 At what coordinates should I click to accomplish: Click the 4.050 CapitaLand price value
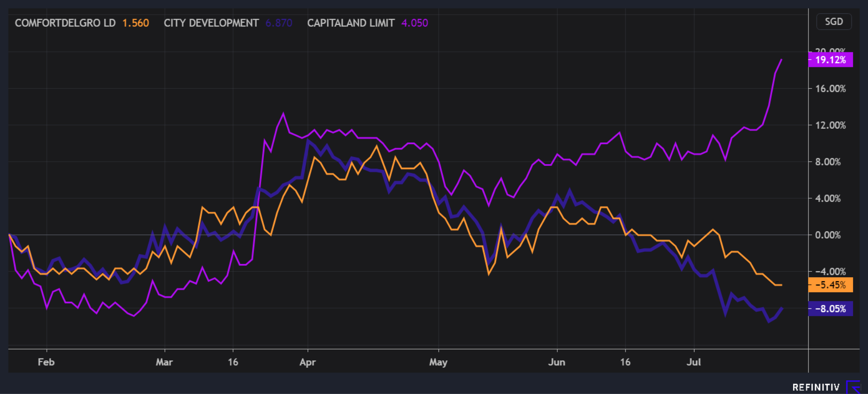point(414,23)
